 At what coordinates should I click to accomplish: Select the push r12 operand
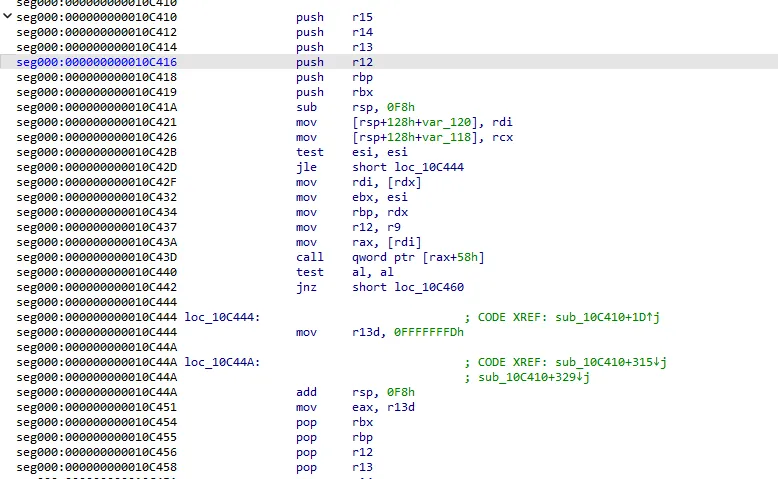tap(362, 62)
